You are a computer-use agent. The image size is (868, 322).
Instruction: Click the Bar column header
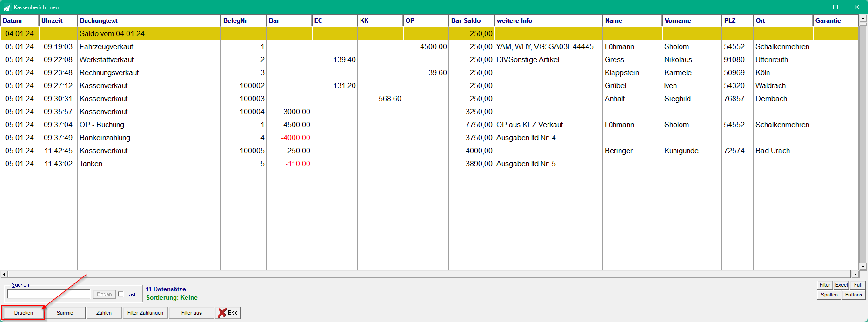tap(289, 20)
